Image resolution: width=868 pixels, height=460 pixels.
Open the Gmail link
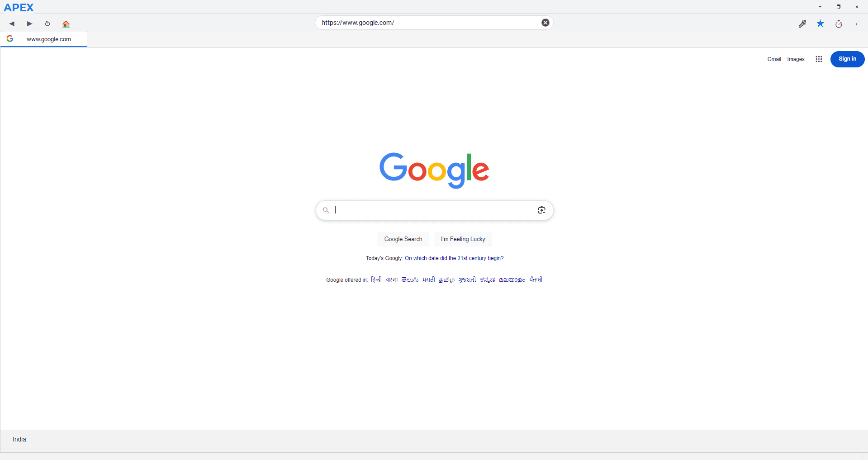pos(774,59)
